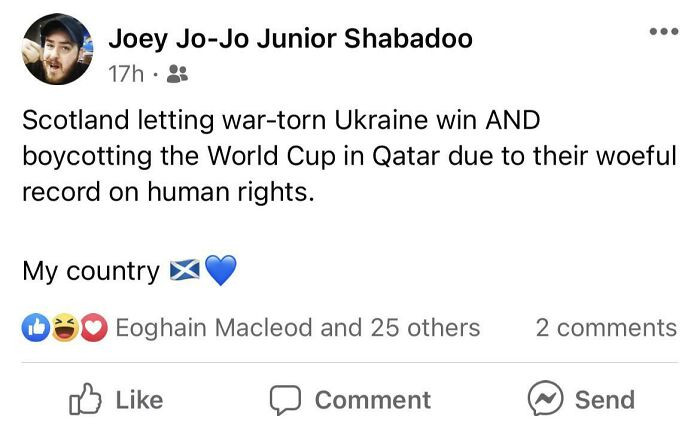The width and height of the screenshot is (700, 428).
Task: Click the blue heart emoji
Action: [x=220, y=271]
